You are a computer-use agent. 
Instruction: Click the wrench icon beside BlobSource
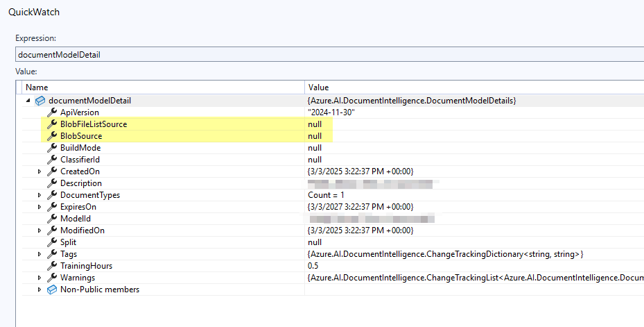point(52,136)
